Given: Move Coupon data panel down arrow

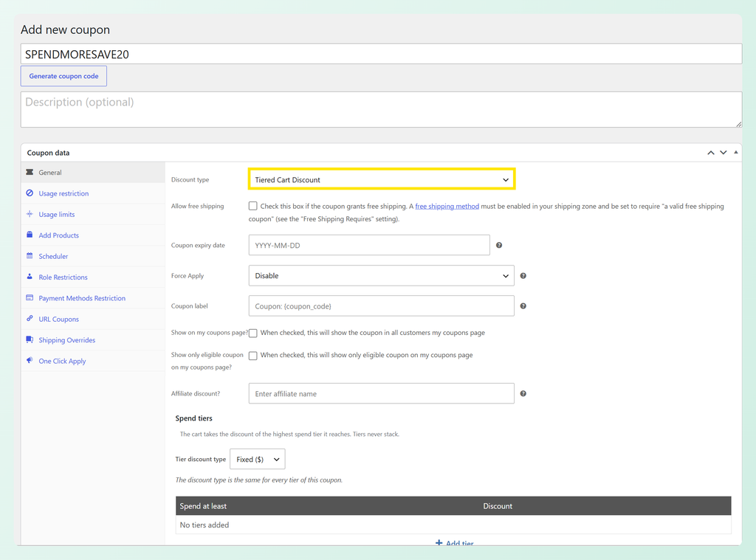Looking at the screenshot, I should click(x=724, y=153).
